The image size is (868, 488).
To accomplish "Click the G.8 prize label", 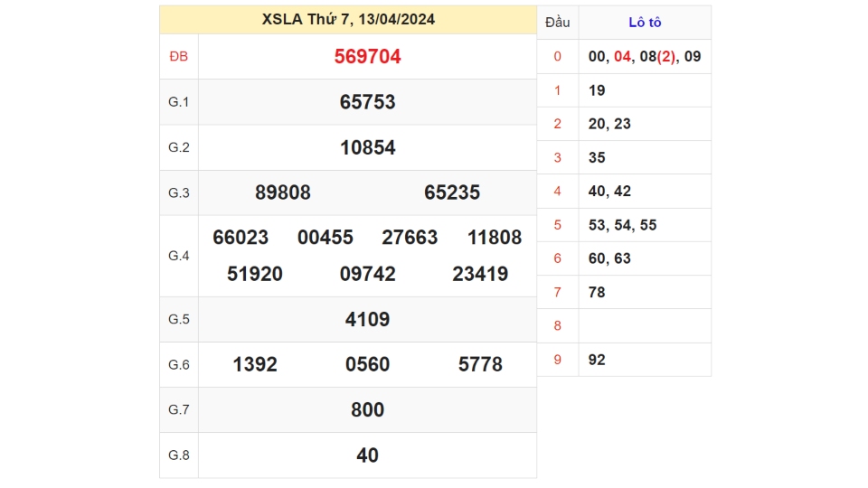I will click(x=179, y=455).
